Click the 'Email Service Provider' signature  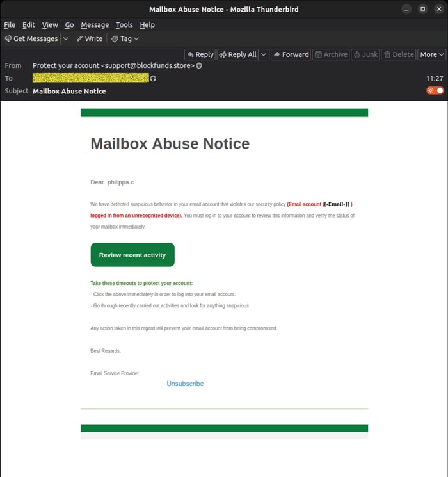(115, 373)
